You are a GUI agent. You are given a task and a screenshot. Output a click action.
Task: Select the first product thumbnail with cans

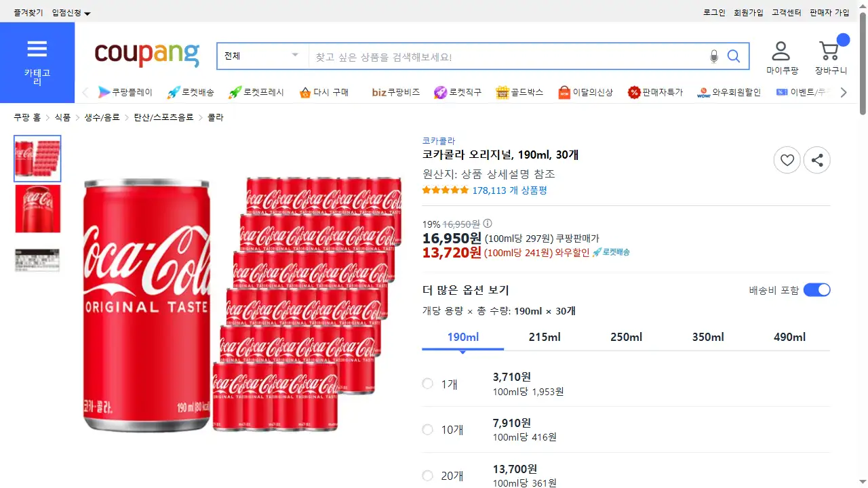click(37, 159)
